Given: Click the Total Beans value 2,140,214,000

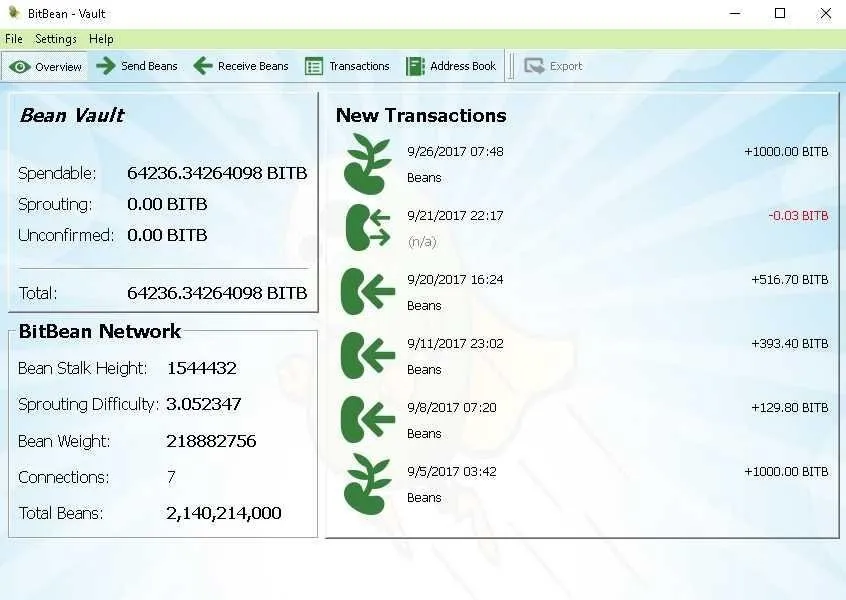Looking at the screenshot, I should [223, 513].
